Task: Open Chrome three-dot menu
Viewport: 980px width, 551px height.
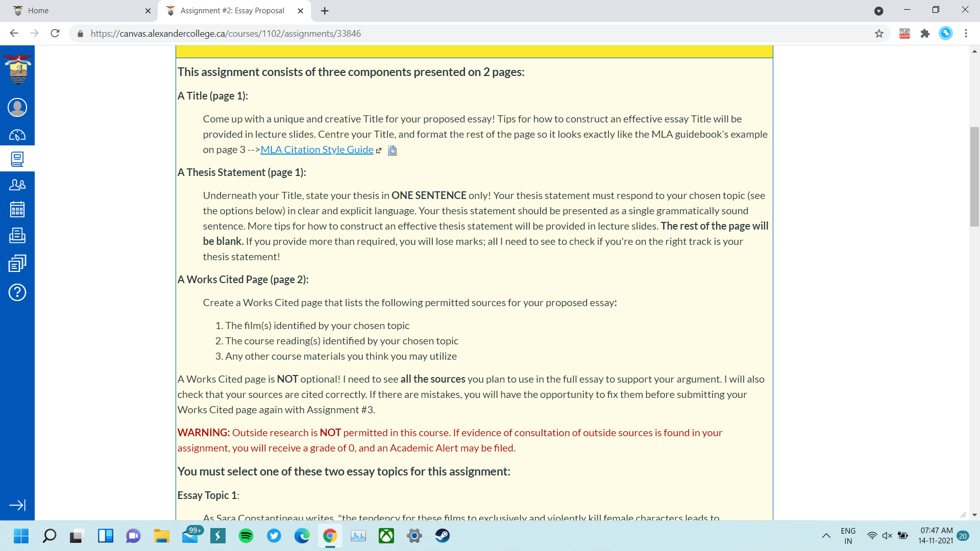Action: pyautogui.click(x=966, y=34)
